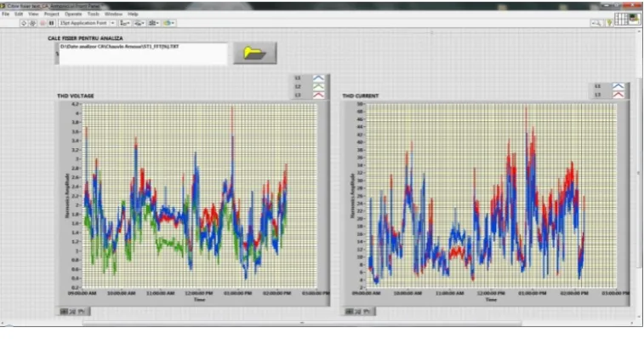Click the Run arrow toolbar button
The width and height of the screenshot is (644, 339).
click(x=24, y=23)
